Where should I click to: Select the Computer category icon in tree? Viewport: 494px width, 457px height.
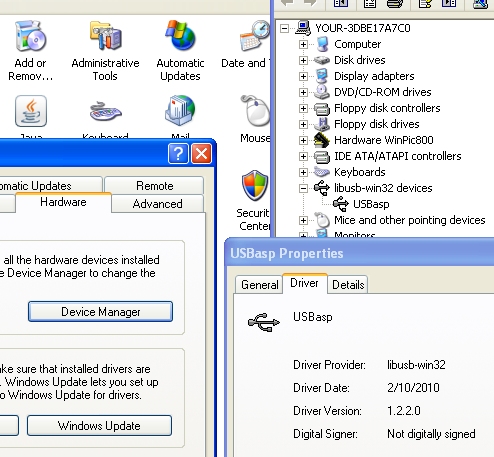coord(322,44)
